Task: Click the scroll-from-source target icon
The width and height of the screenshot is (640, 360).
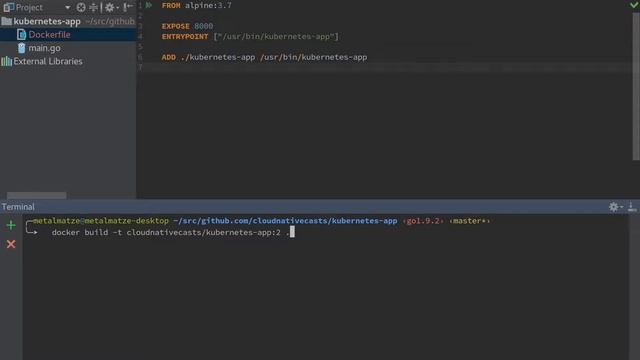Action: coord(81,7)
